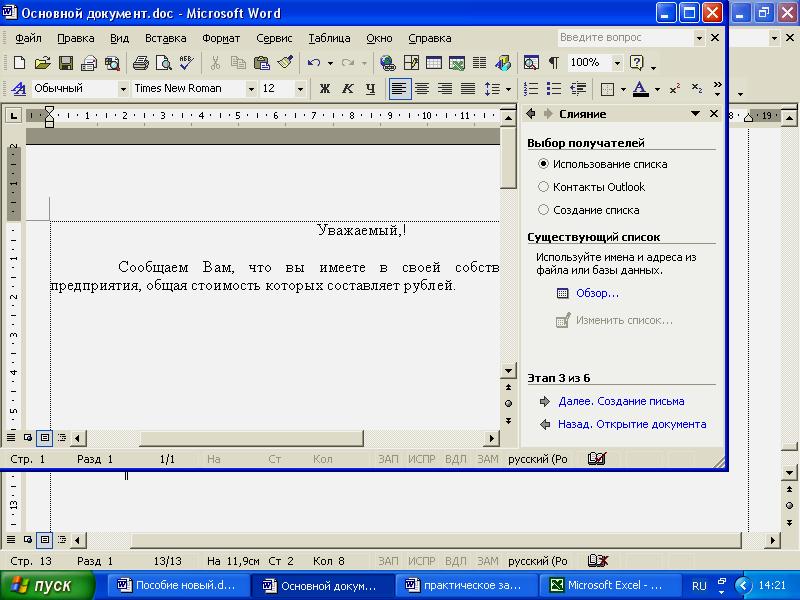Viewport: 800px width, 600px height.
Task: Apply superscript formatting
Action: (x=674, y=89)
